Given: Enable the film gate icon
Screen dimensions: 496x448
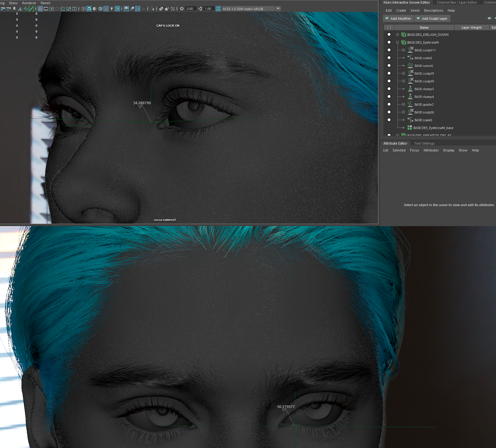Looking at the screenshot, I should [46, 9].
